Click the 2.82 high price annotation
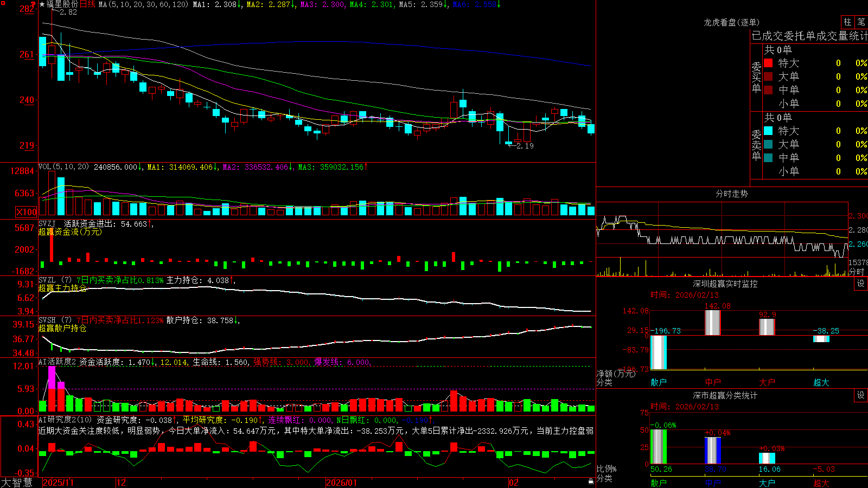 click(x=68, y=12)
